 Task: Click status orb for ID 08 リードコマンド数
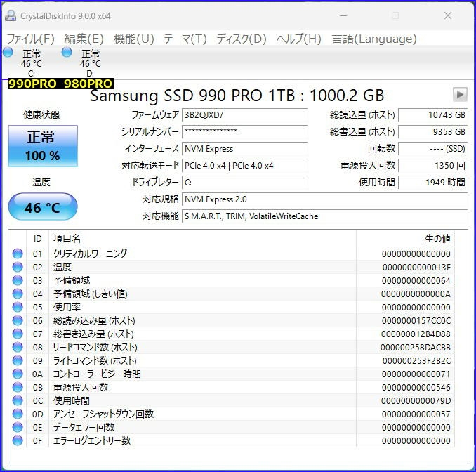tap(18, 347)
